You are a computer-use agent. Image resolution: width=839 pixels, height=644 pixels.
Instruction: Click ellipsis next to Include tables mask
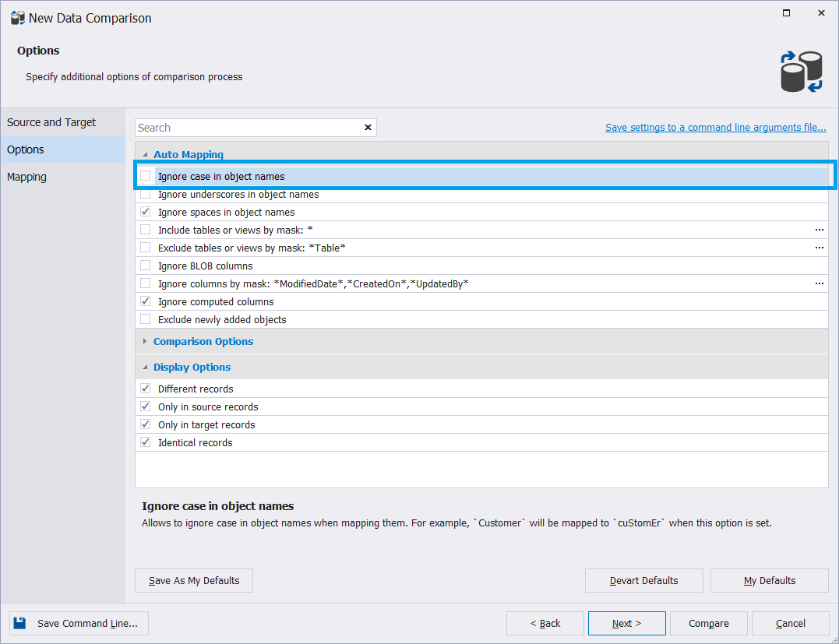(x=819, y=230)
